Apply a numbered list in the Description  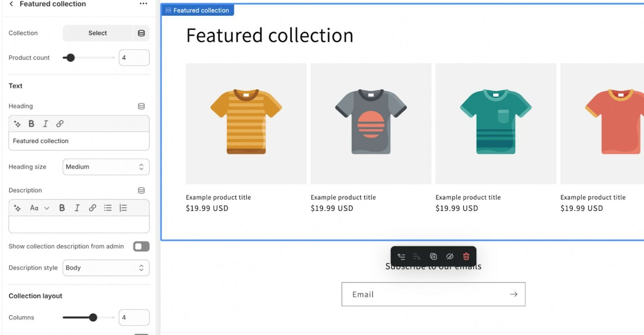tap(123, 207)
